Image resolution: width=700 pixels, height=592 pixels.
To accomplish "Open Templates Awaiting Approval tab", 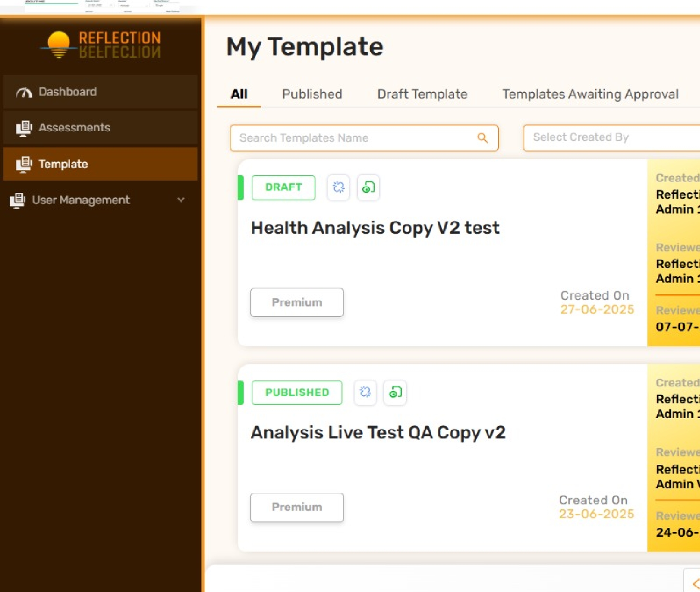I will pos(590,94).
